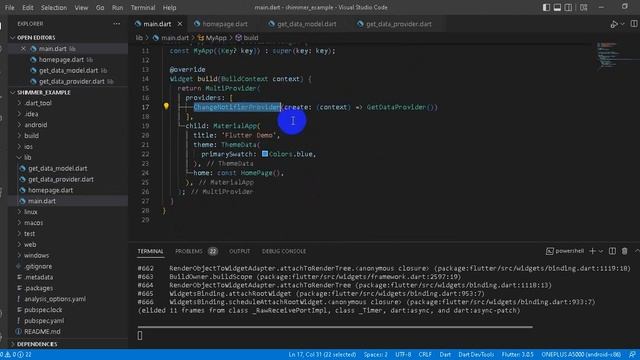Toggle primary sidebar layout icon
Viewport: 640px width, 360px height.
tap(546, 7)
